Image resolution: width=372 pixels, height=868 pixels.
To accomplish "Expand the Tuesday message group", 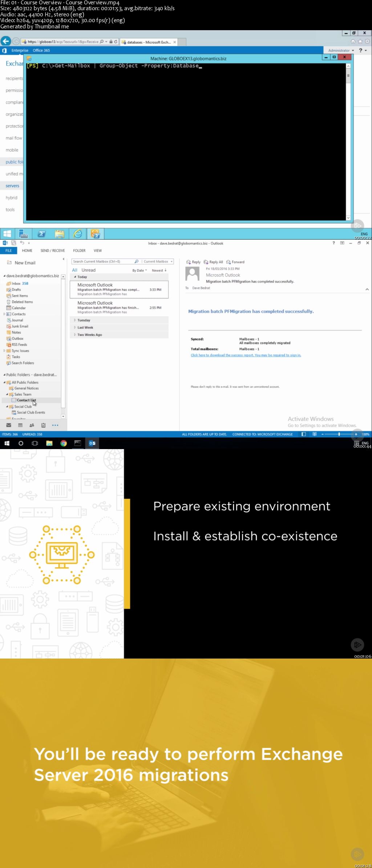I will coord(75,320).
